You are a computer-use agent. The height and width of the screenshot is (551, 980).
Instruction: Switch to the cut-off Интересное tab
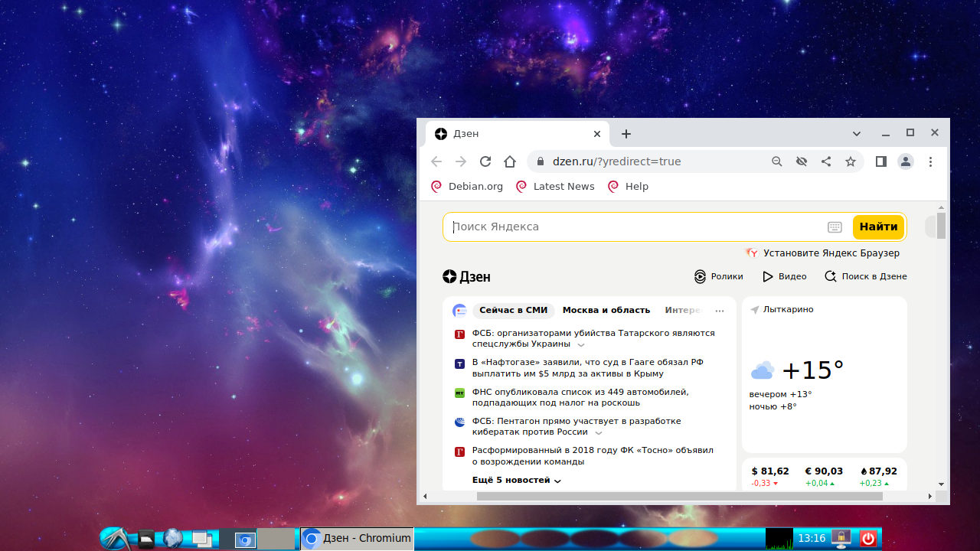[x=683, y=310]
